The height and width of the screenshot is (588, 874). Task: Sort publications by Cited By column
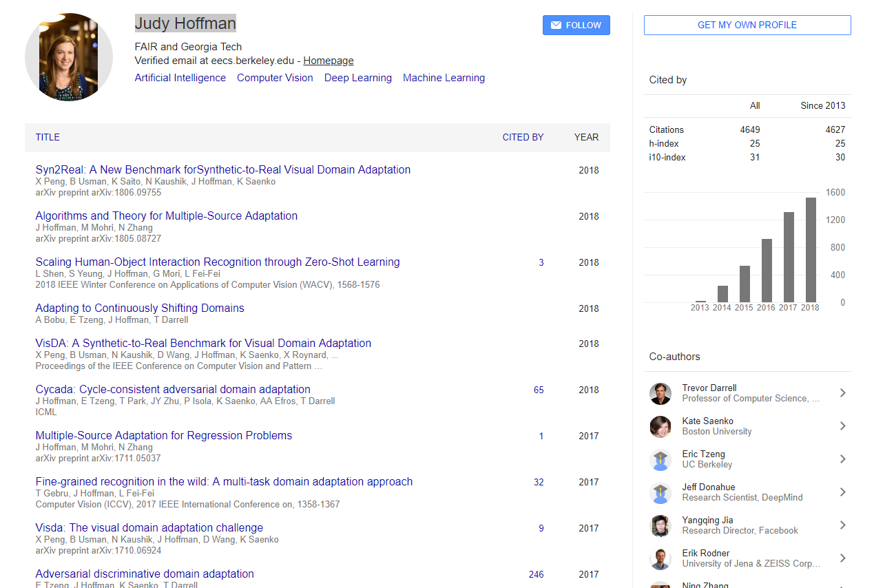pos(523,137)
